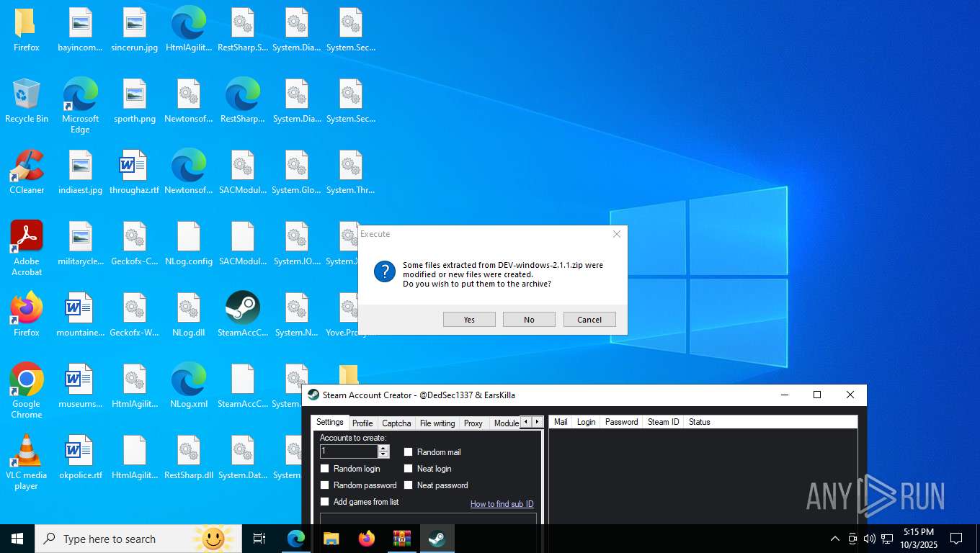Viewport: 980px width, 553px height.
Task: Click the taskbar clock showing 5:15 PM
Action: tap(918, 539)
